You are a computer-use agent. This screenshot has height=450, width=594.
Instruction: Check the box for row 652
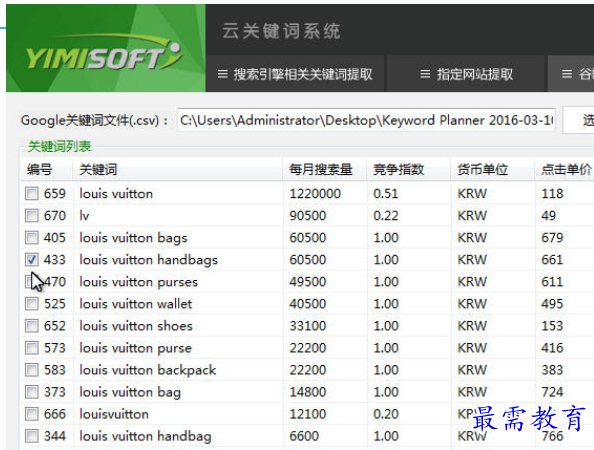tap(31, 326)
